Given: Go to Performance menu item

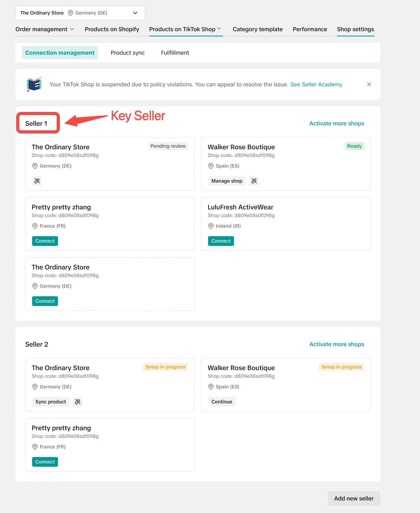Looking at the screenshot, I should coord(310,29).
